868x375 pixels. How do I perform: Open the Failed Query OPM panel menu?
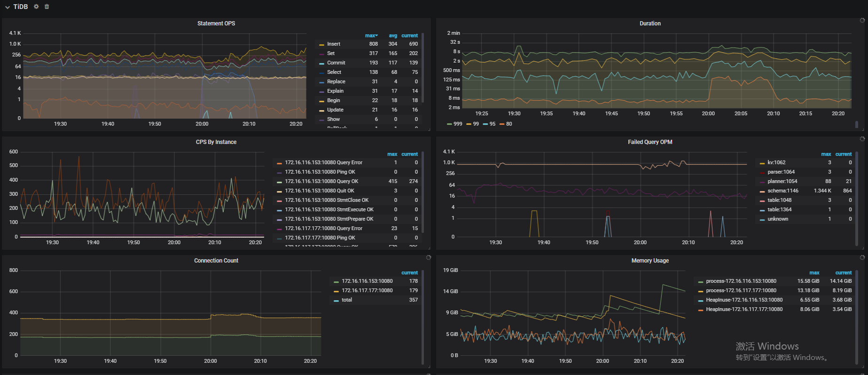point(649,142)
